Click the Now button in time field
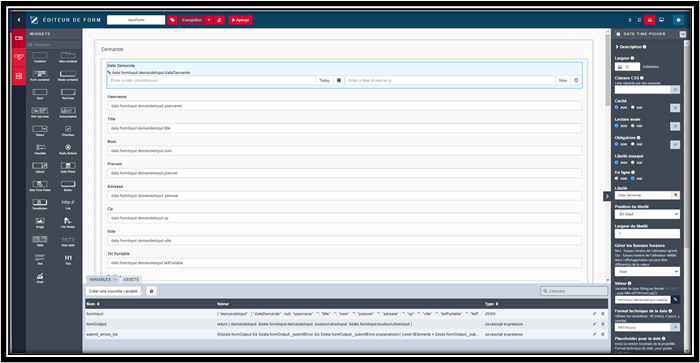This screenshot has height=363, width=700. [x=563, y=80]
